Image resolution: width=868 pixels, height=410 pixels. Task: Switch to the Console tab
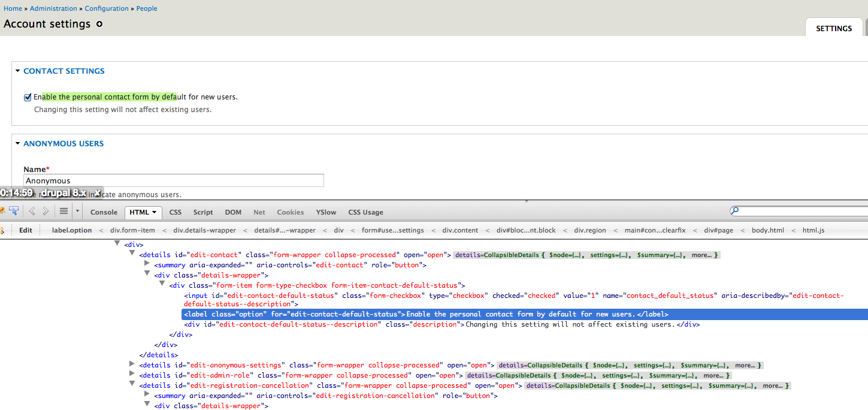(x=104, y=212)
